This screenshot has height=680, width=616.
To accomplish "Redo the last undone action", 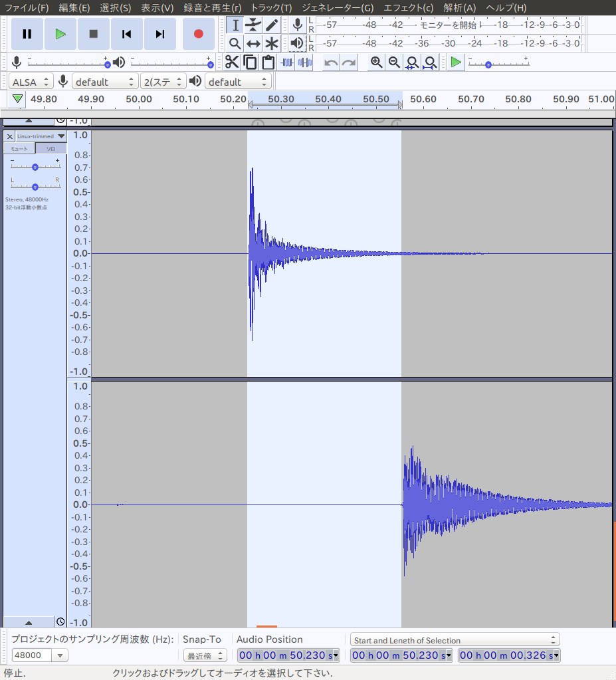I will pos(349,63).
